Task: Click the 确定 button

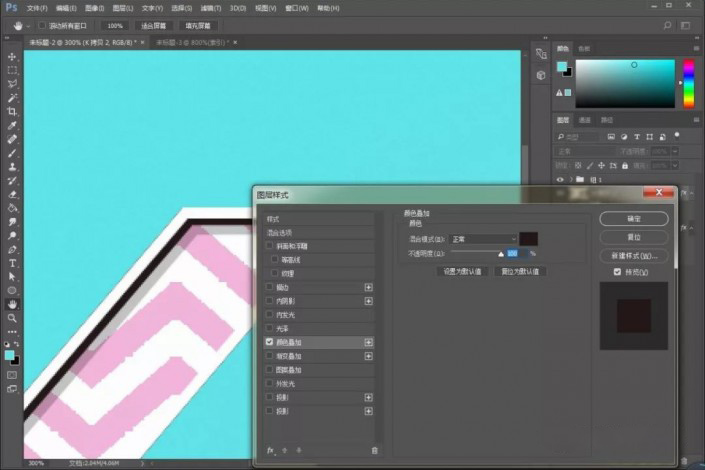Action: coord(634,219)
